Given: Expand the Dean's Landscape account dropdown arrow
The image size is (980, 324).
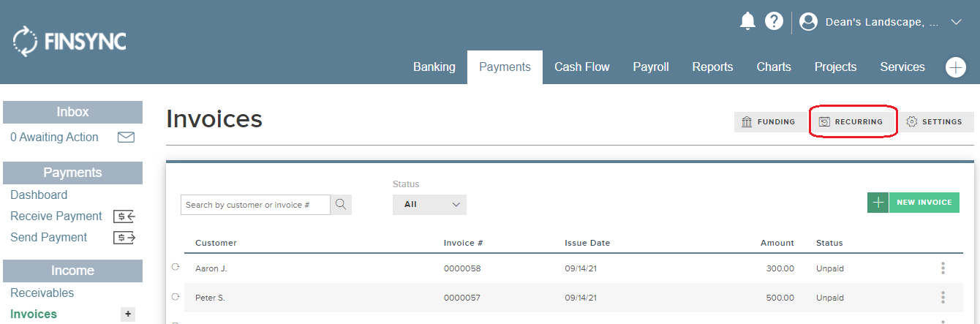Looking at the screenshot, I should pos(956,22).
